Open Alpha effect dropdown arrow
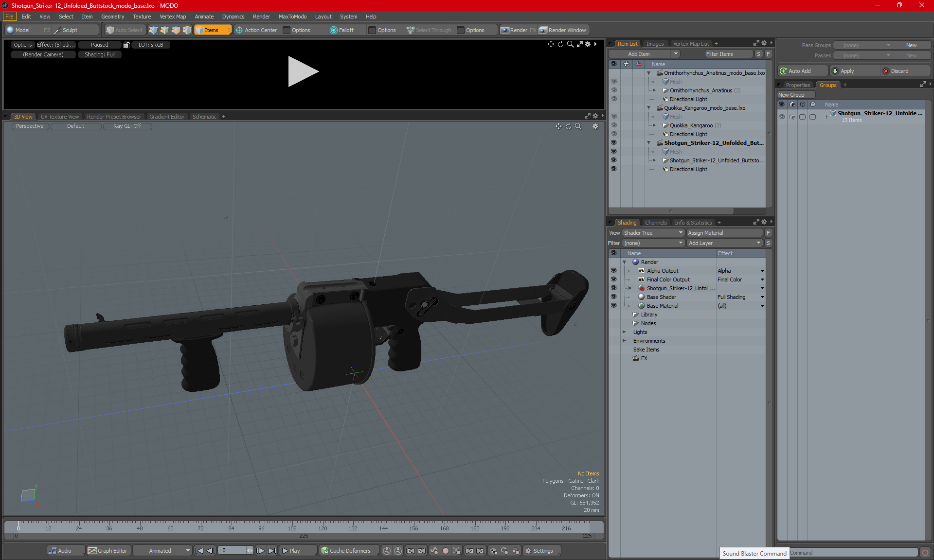The width and height of the screenshot is (934, 560). click(762, 271)
